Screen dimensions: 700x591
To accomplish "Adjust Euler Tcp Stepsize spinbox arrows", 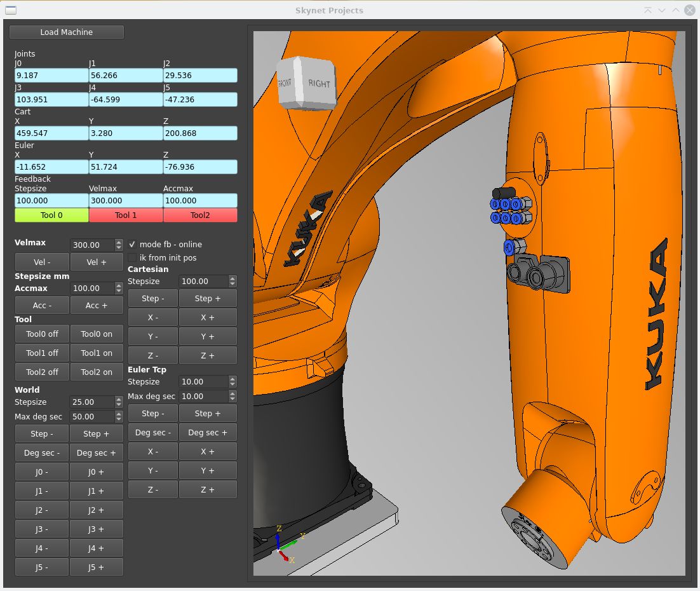I will pyautogui.click(x=232, y=382).
